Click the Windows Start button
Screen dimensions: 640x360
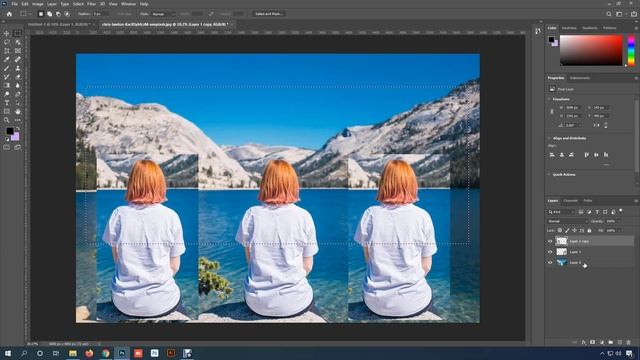(8, 353)
